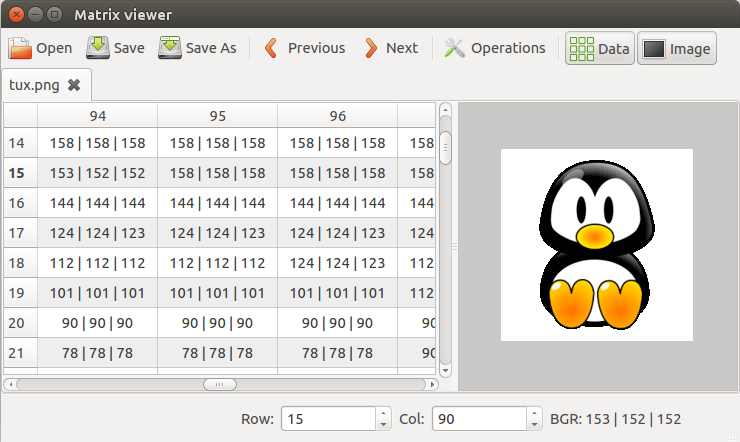Close the tux.png tab with the X
740x442 pixels.
74,85
